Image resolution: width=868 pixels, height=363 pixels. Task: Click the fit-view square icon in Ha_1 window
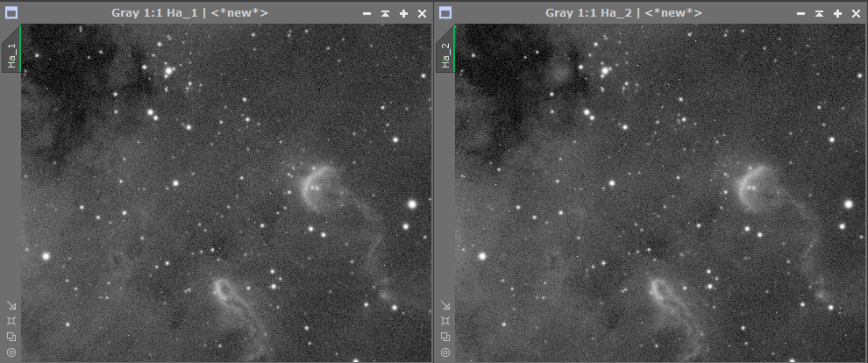tap(11, 321)
